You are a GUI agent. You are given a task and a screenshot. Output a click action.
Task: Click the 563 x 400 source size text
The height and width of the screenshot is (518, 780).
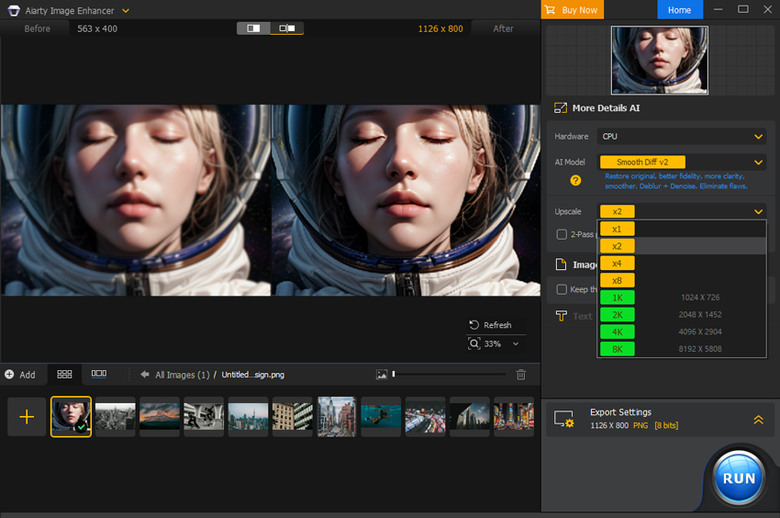(x=97, y=29)
